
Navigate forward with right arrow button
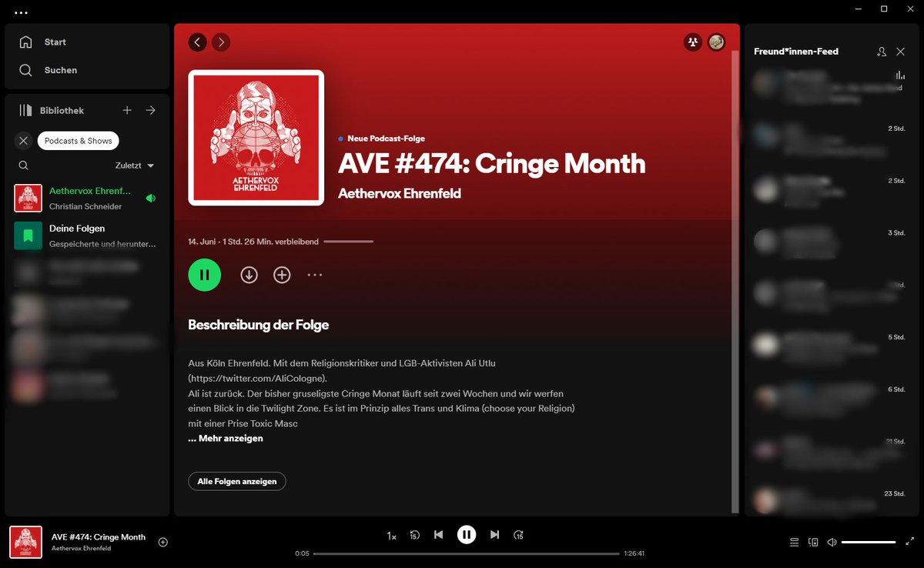pyautogui.click(x=221, y=42)
